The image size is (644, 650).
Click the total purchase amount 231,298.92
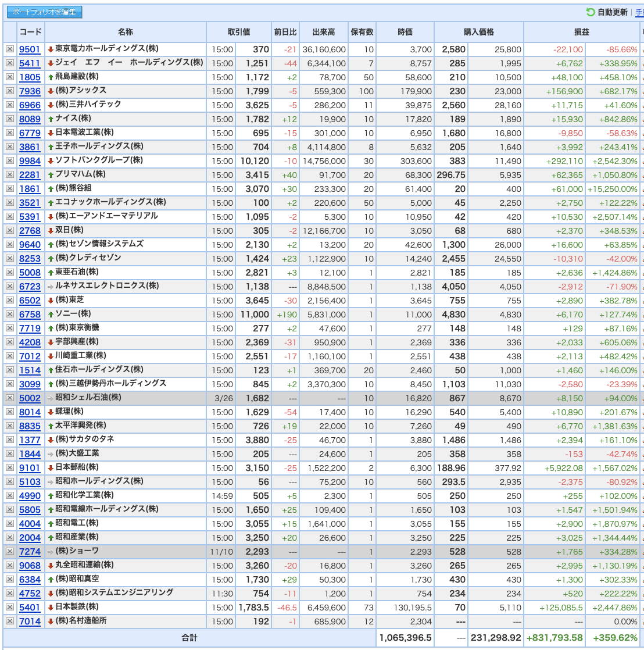click(496, 638)
